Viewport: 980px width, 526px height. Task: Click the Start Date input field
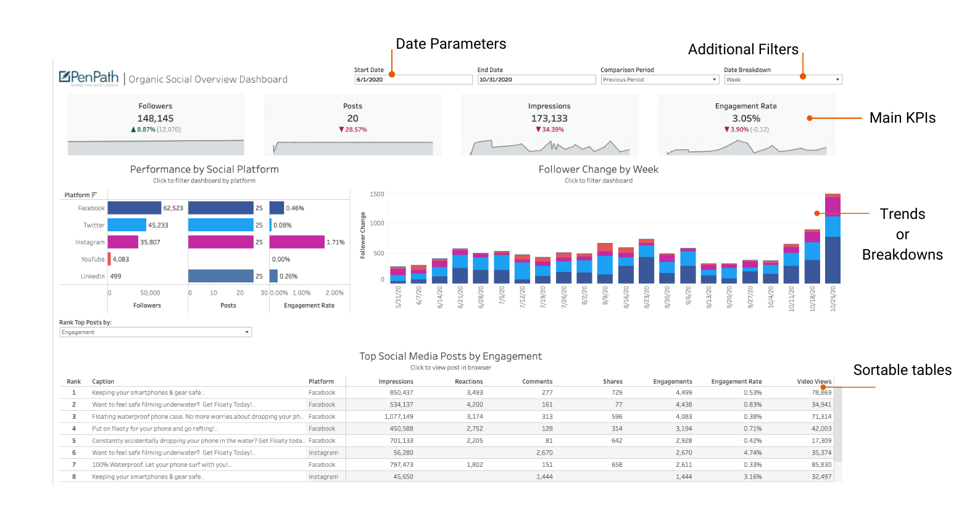413,80
